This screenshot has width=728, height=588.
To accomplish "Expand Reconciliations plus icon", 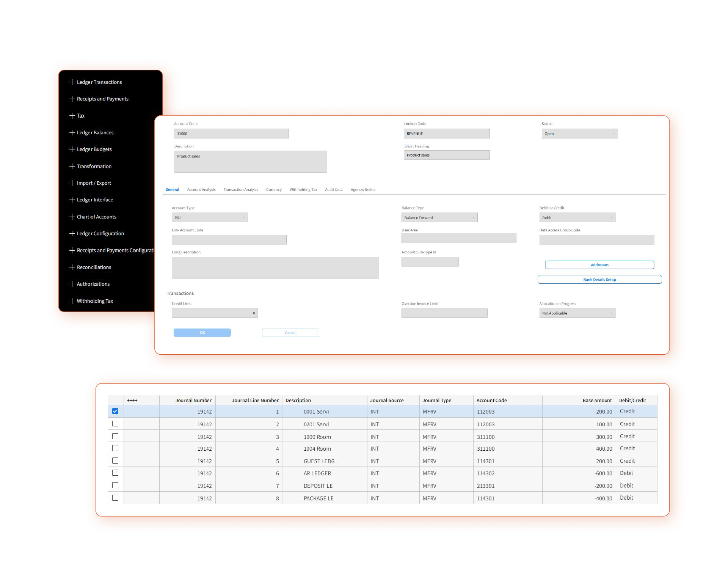I will click(72, 267).
